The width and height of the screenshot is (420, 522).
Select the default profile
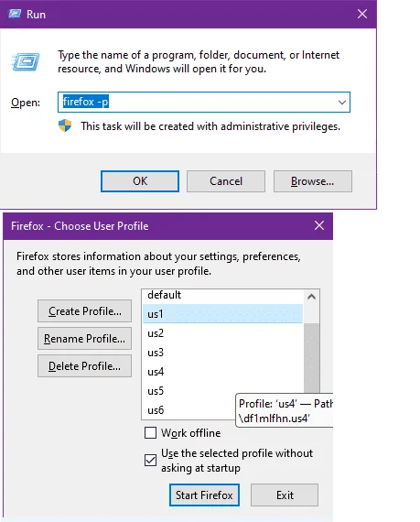tap(222, 295)
